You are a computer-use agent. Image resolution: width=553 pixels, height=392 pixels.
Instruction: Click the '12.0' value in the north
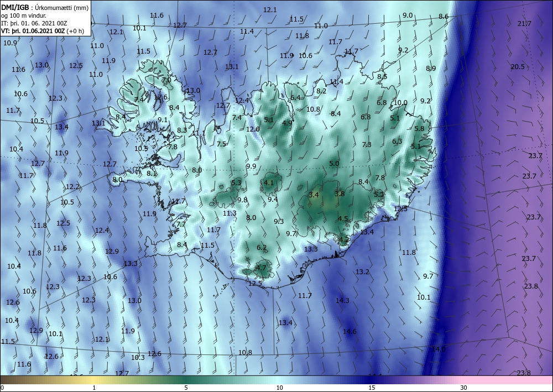coord(253,129)
